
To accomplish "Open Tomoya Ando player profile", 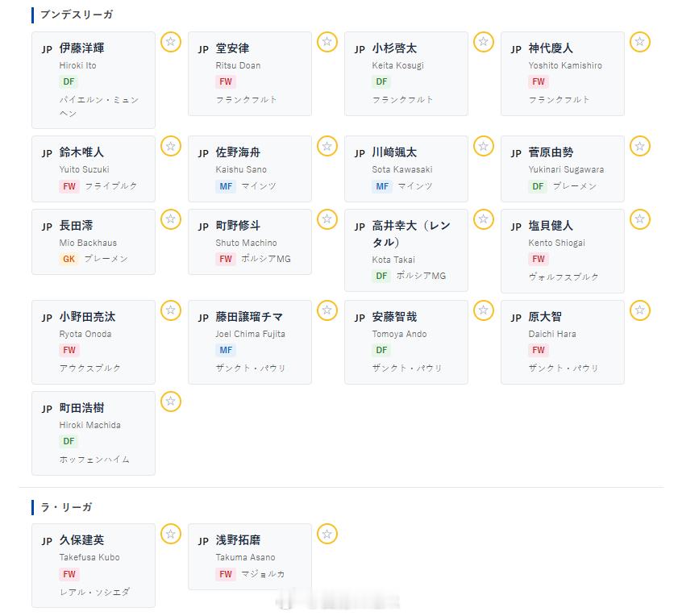I will click(x=406, y=342).
